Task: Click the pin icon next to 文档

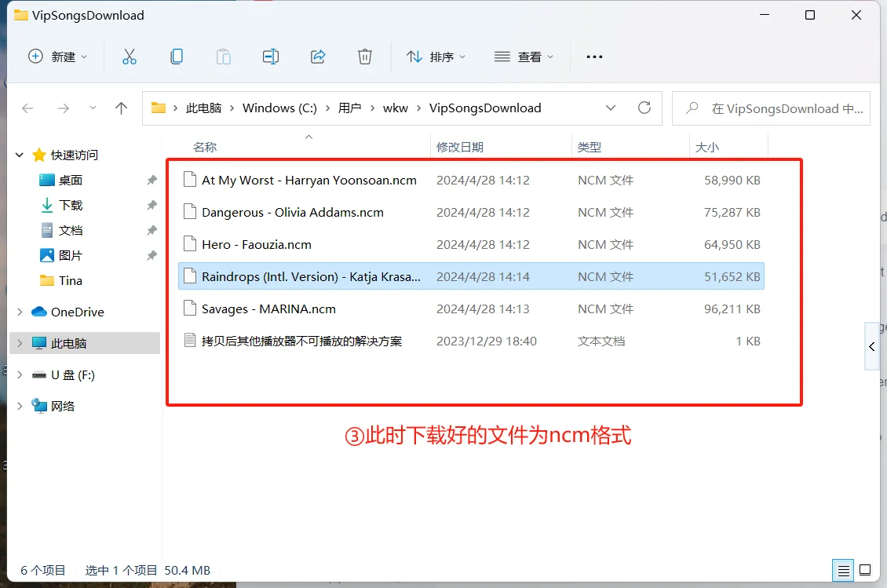Action: click(x=151, y=230)
